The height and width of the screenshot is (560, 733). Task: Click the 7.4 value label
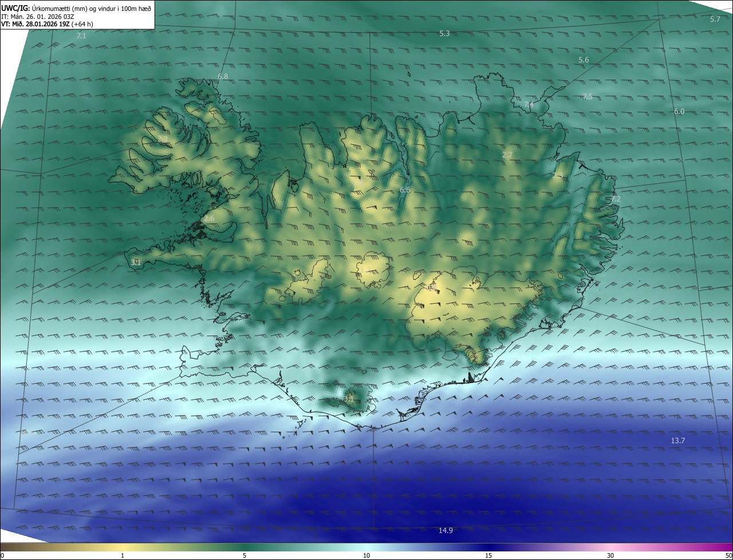click(529, 104)
